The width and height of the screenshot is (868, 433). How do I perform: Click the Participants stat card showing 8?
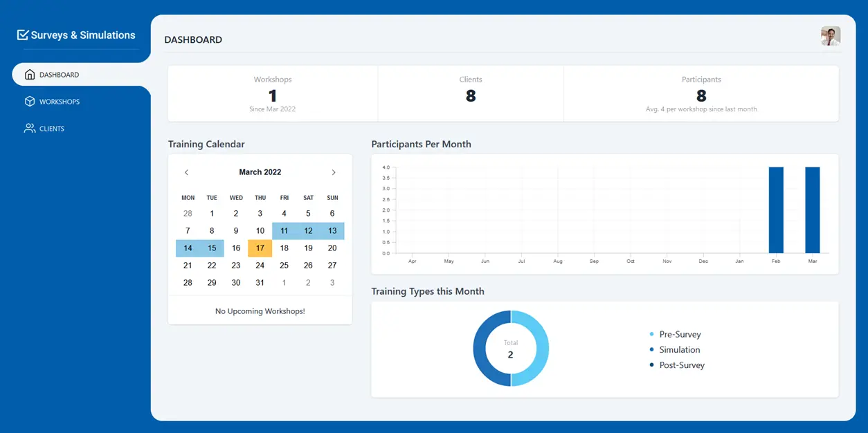tap(701, 93)
